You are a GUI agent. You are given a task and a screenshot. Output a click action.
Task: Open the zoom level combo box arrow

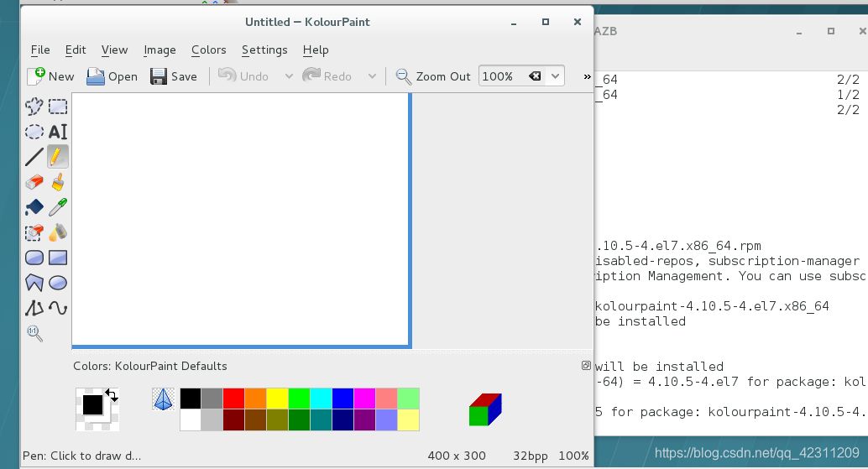[555, 76]
